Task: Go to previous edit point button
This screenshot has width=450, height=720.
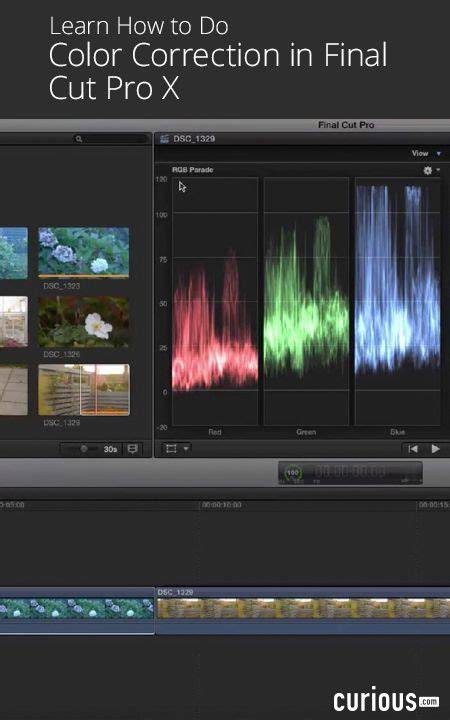Action: [413, 449]
